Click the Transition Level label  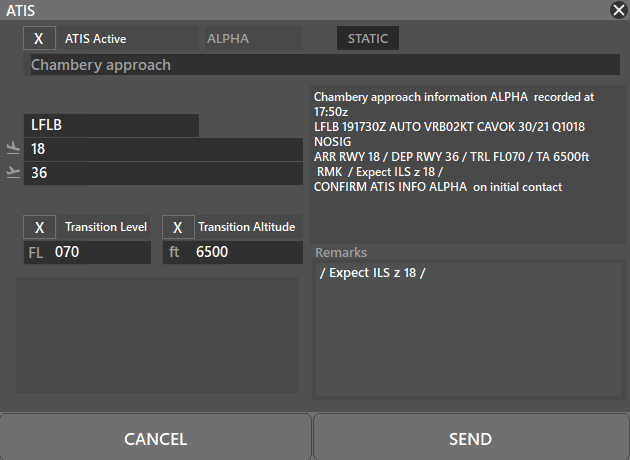(106, 227)
